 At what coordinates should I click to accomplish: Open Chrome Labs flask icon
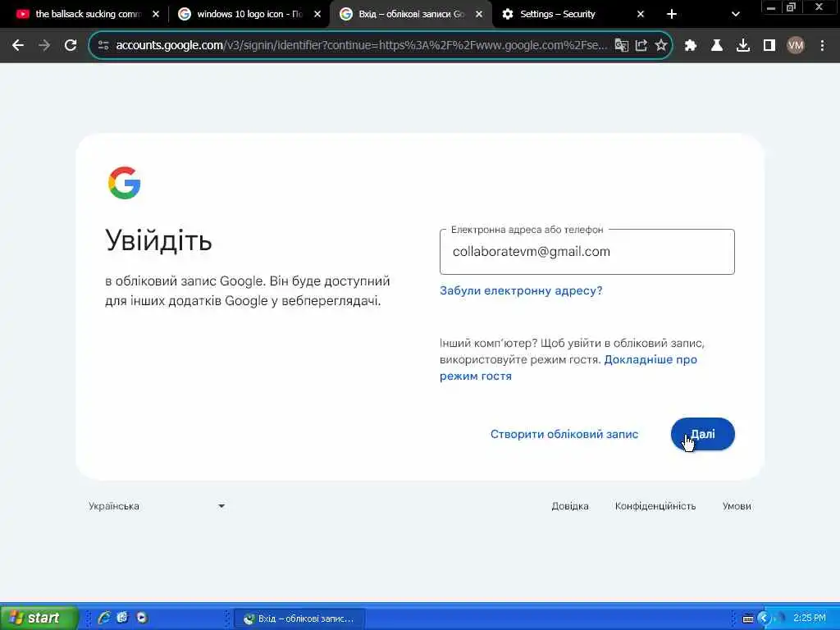717,46
